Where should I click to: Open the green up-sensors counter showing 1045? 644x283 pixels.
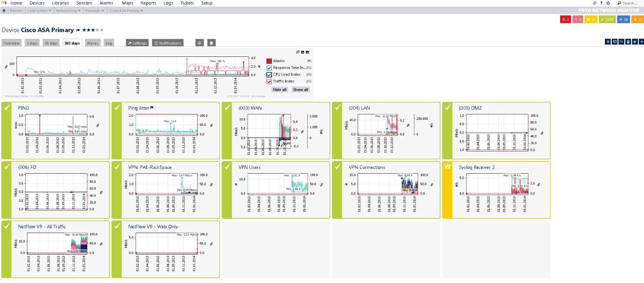607,19
